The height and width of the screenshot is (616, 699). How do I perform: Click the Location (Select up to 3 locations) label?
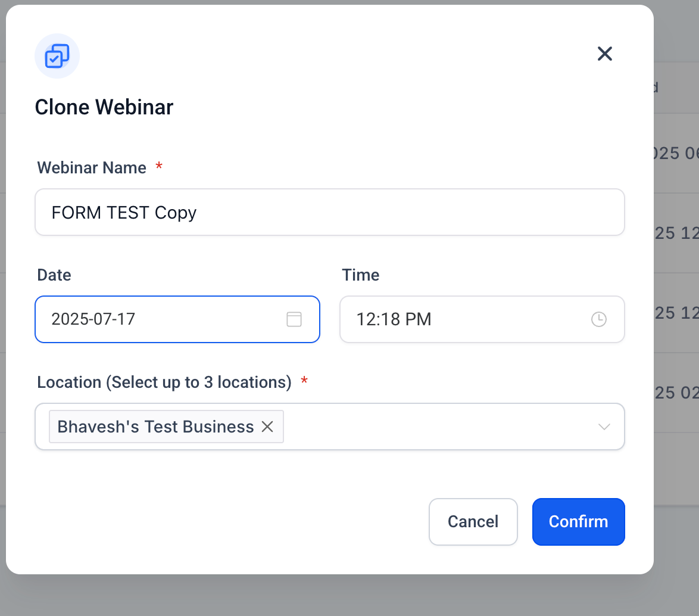tap(164, 382)
